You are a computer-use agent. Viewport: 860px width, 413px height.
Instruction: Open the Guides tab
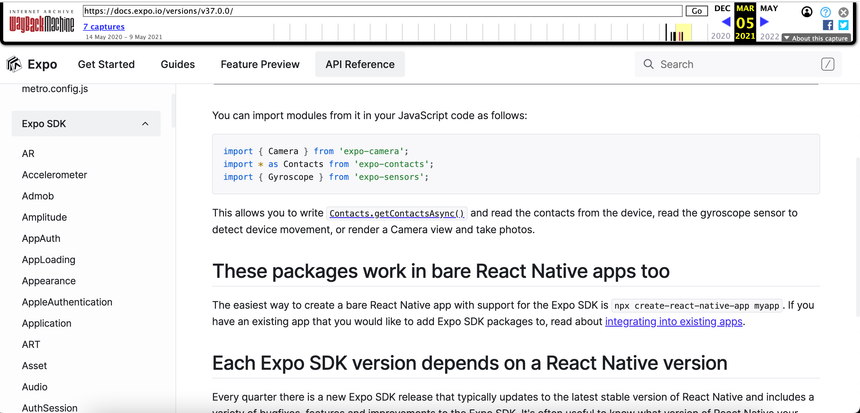click(x=178, y=64)
